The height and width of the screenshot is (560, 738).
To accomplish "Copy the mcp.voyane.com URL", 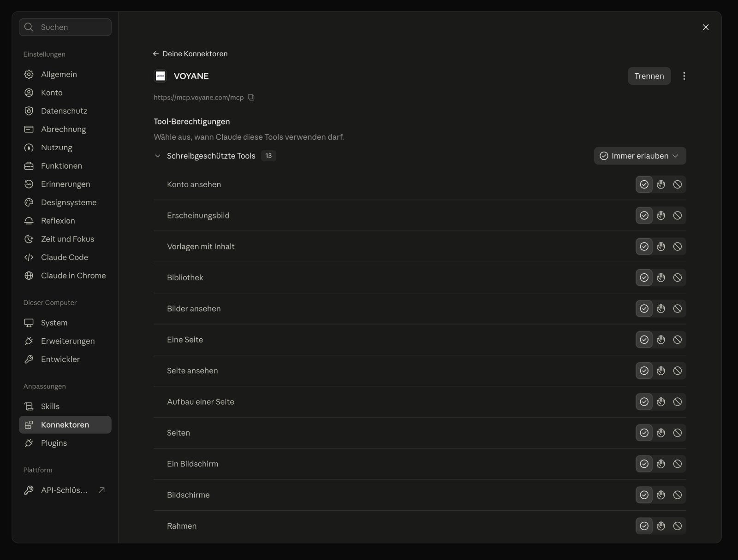I will click(251, 97).
